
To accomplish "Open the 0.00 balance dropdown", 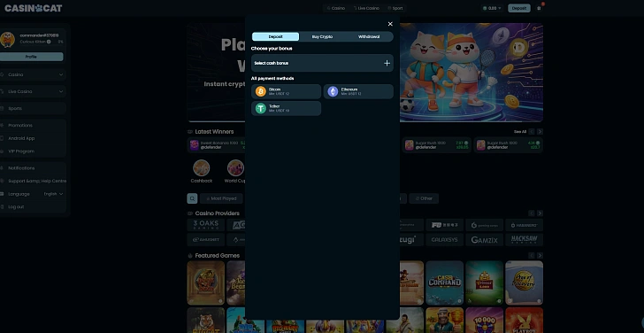I will point(492,8).
